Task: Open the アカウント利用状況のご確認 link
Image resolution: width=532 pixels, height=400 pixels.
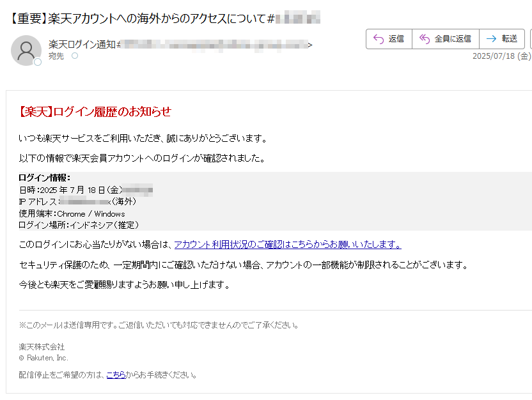Action: click(288, 244)
